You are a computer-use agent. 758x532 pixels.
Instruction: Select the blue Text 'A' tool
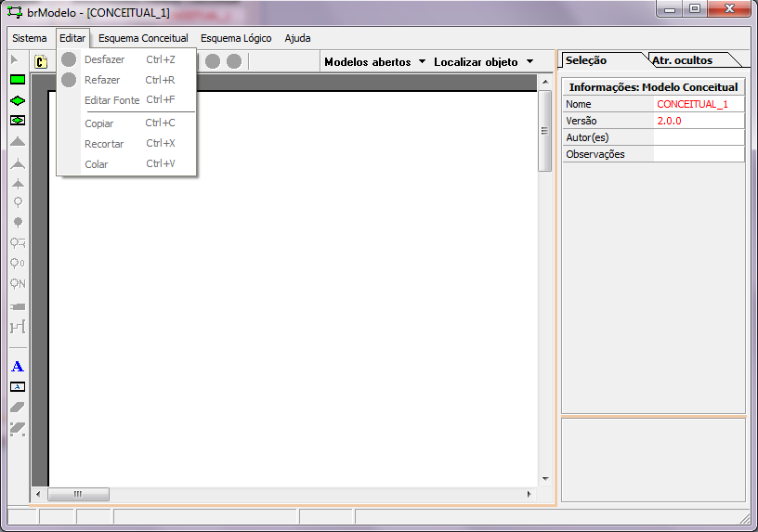coord(18,367)
